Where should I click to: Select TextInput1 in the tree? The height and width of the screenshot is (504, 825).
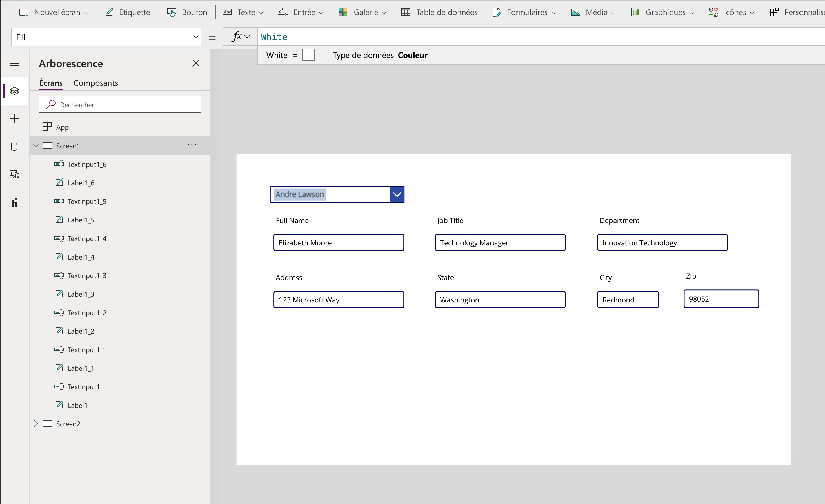120,387
